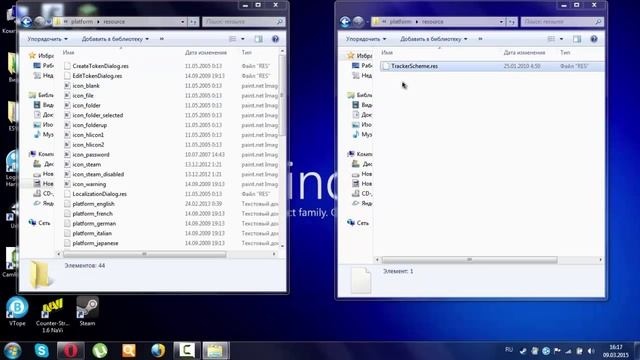The height and width of the screenshot is (360, 640).
Task: Open Добавить в библиотеку in right window
Action: click(433, 39)
